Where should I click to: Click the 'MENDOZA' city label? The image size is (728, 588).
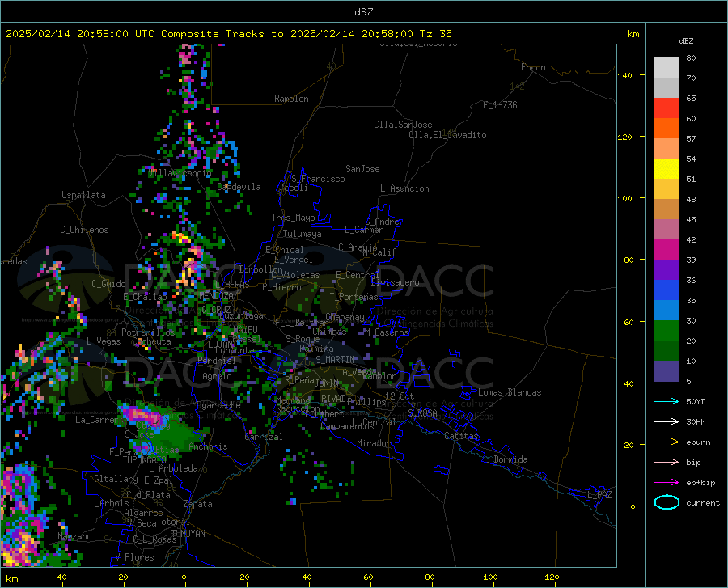(x=216, y=295)
